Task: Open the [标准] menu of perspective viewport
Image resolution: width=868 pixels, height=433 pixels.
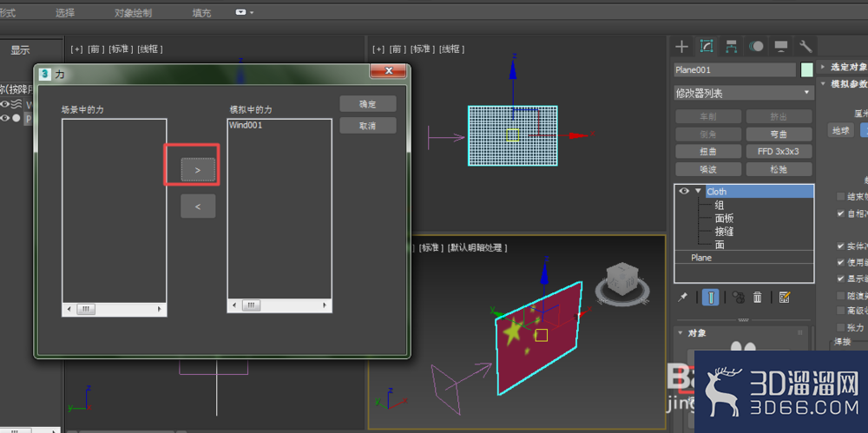Action: tap(431, 247)
